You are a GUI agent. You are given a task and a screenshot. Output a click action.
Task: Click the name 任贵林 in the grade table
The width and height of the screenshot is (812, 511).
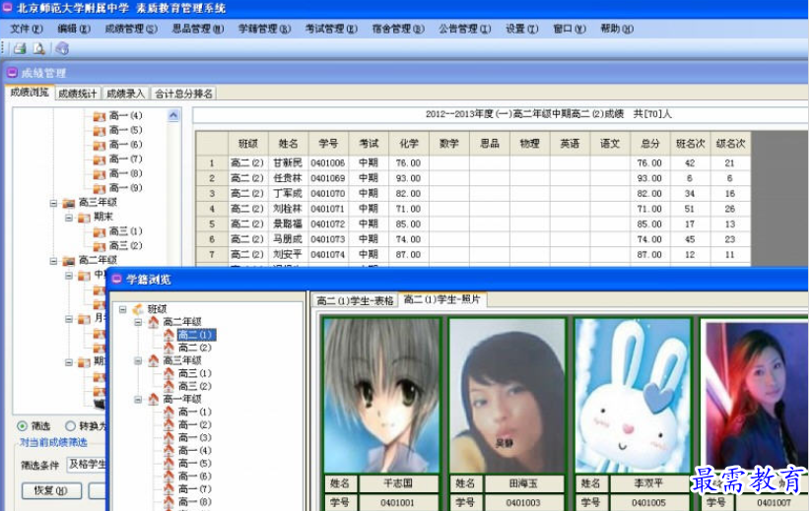[x=288, y=178]
